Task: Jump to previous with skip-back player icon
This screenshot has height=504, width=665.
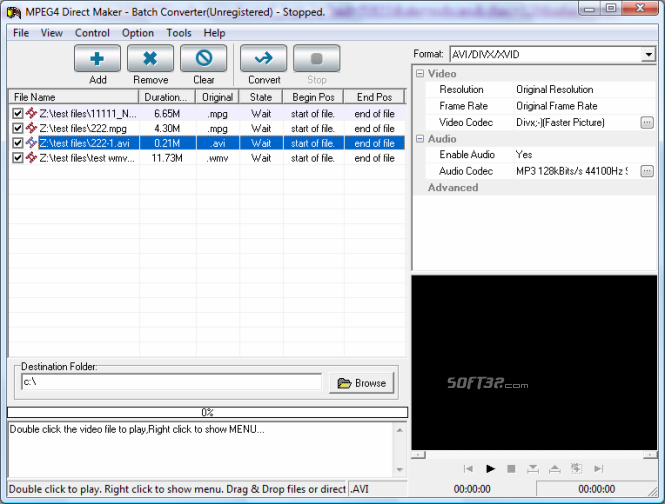Action: (468, 469)
